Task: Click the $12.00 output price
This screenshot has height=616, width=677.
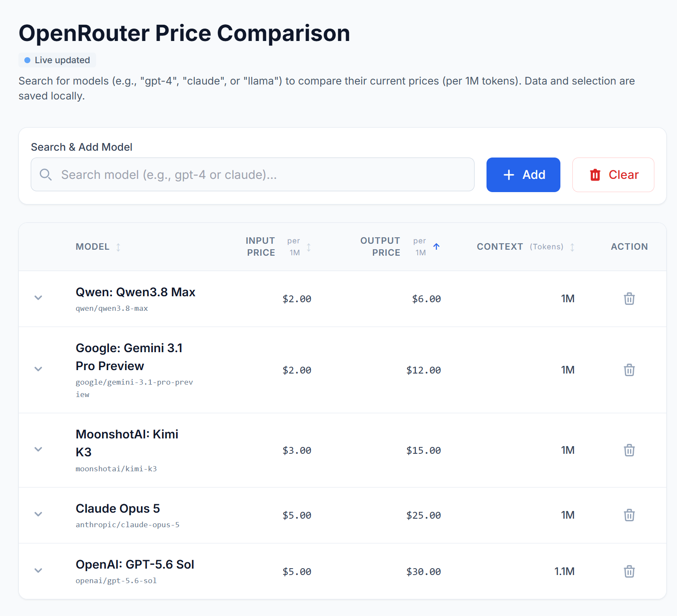Action: (424, 370)
